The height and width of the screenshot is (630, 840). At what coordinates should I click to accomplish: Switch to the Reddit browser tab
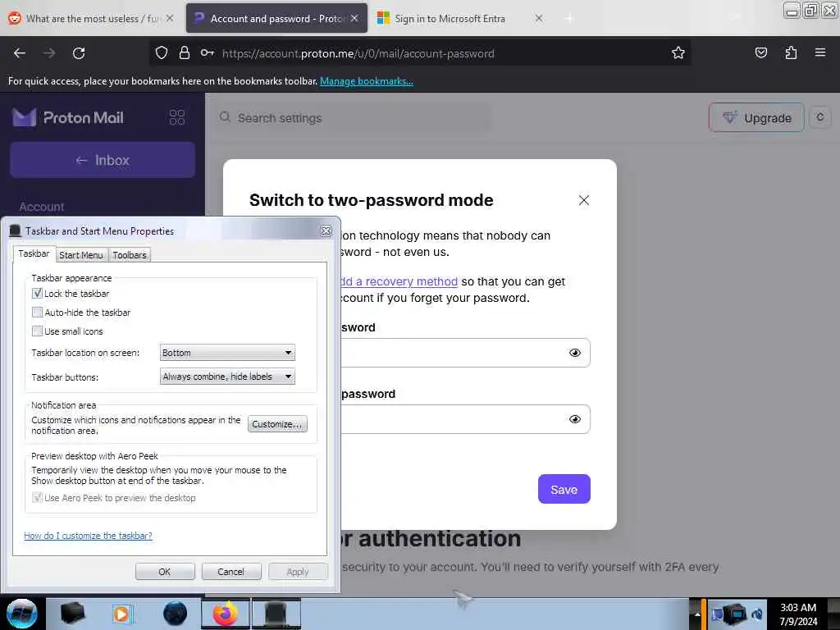[92, 18]
